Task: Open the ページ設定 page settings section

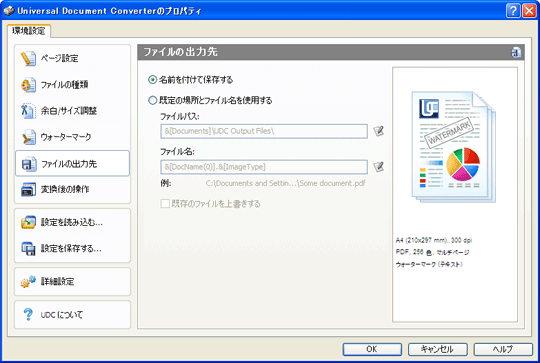Action: [x=72, y=58]
